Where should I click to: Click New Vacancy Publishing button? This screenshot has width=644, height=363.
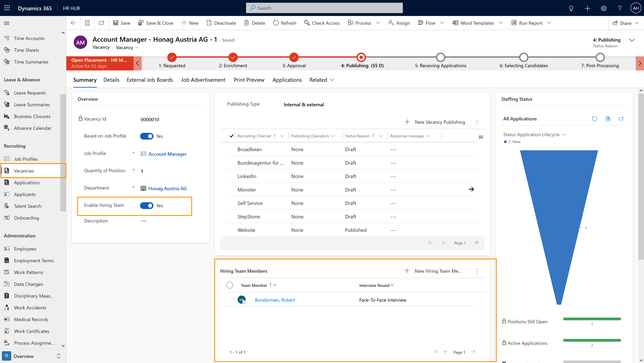click(x=435, y=122)
